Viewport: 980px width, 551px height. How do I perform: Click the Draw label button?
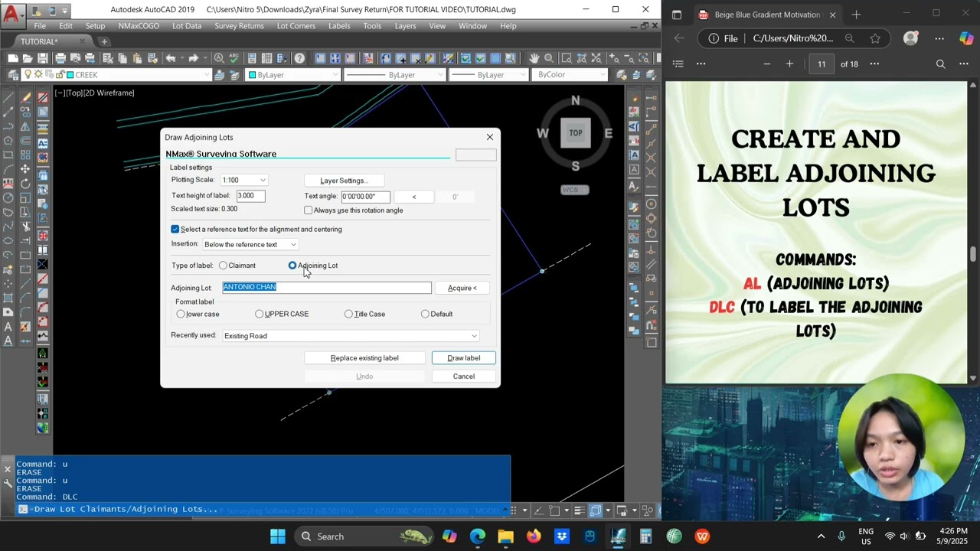pos(464,358)
